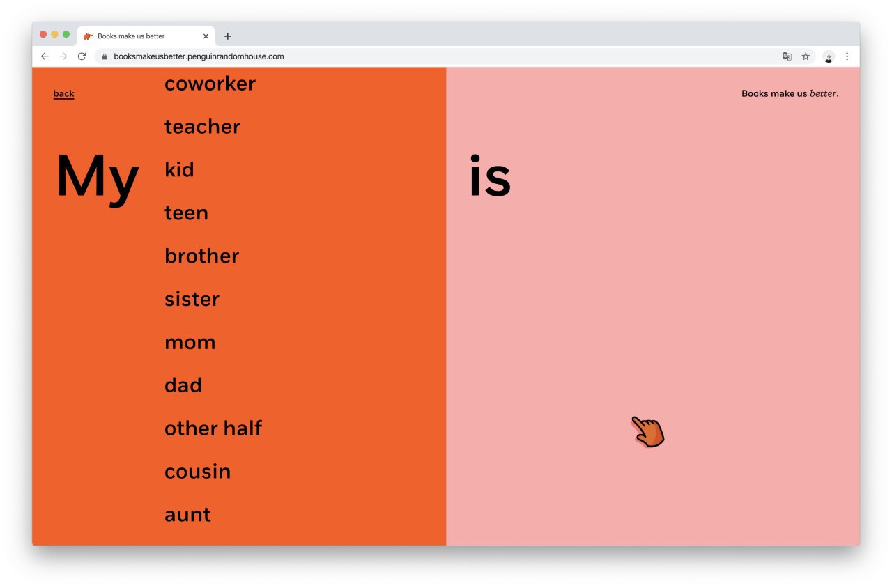Select the Books make us better tab
The width and height of the screenshot is (892, 588).
click(146, 36)
